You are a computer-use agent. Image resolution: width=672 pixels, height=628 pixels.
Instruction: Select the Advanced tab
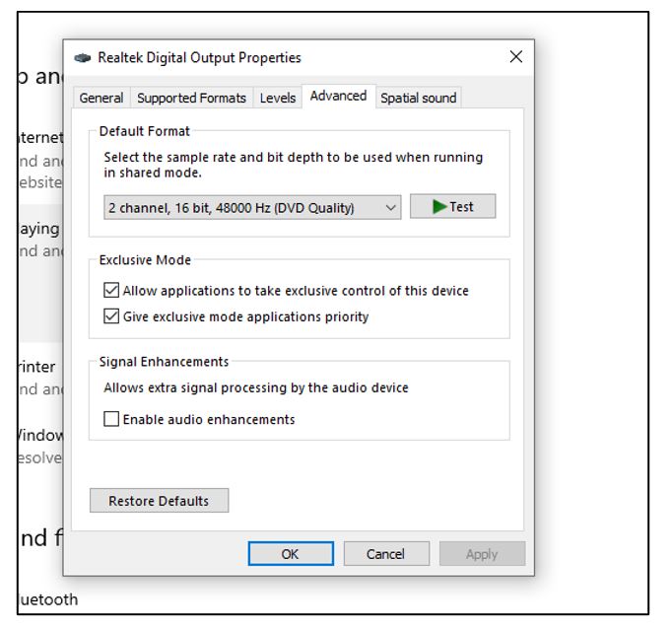pyautogui.click(x=339, y=96)
